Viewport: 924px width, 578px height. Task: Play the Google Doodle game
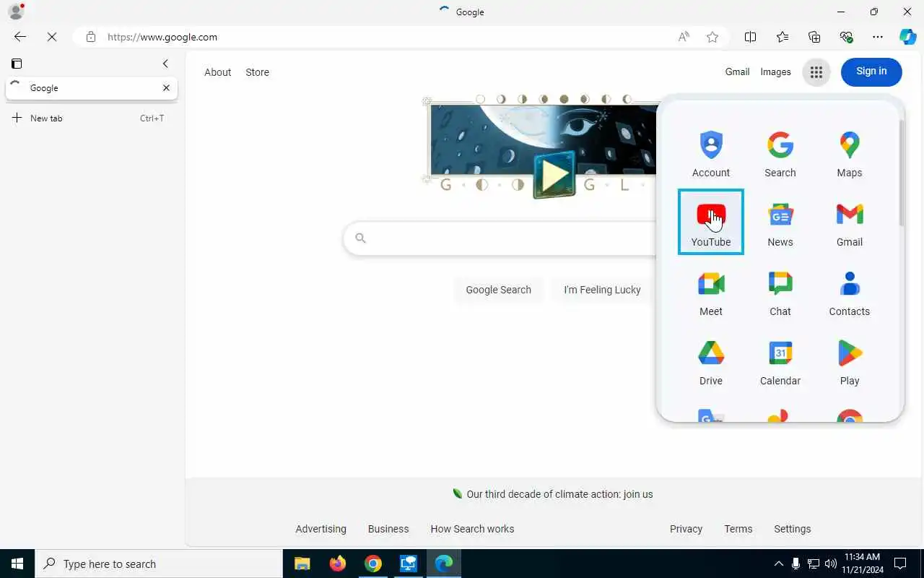click(x=554, y=174)
